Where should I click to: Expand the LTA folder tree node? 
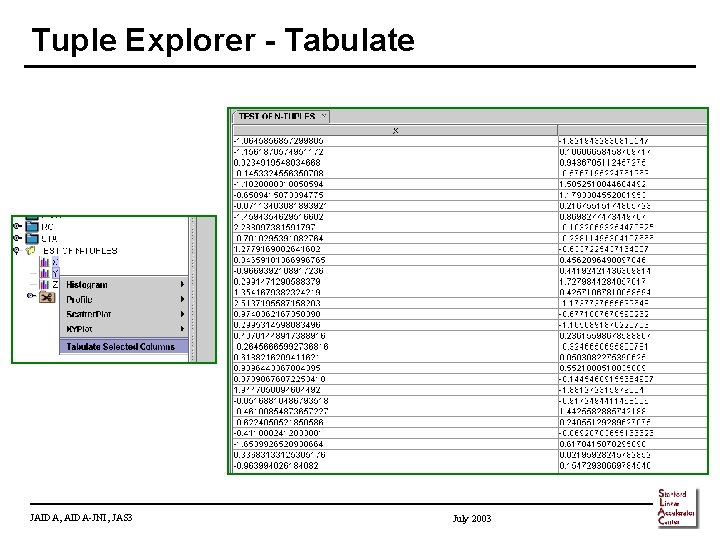coord(17,238)
